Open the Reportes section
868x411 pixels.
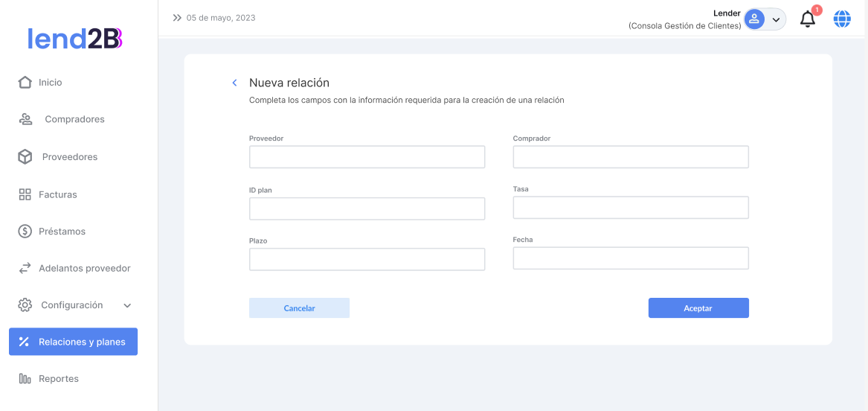[x=58, y=379]
